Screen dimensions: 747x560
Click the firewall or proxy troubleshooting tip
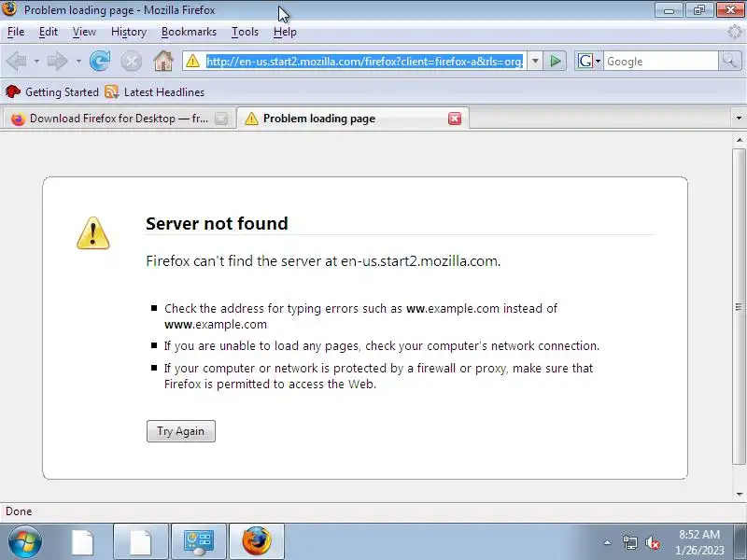point(378,376)
